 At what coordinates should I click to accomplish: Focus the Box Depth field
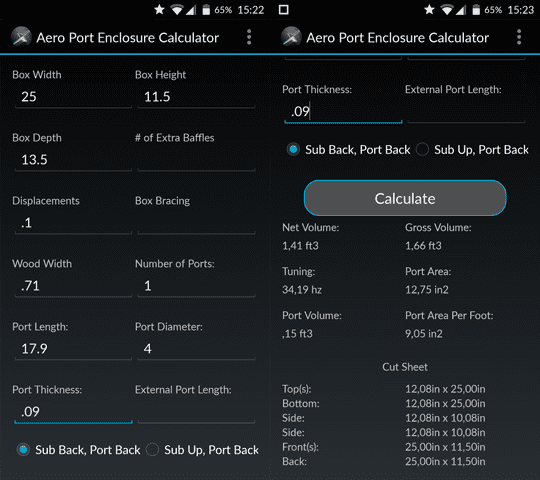point(73,160)
